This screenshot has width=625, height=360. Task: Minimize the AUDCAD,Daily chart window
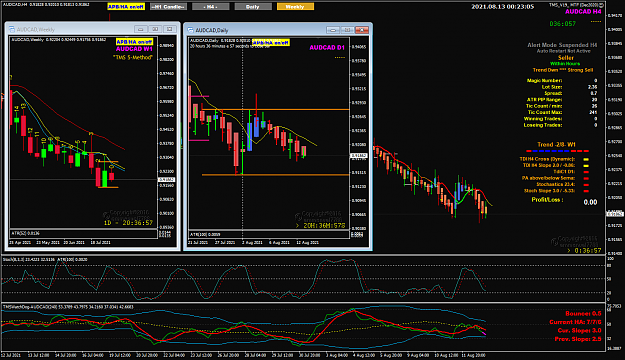[x=333, y=30]
